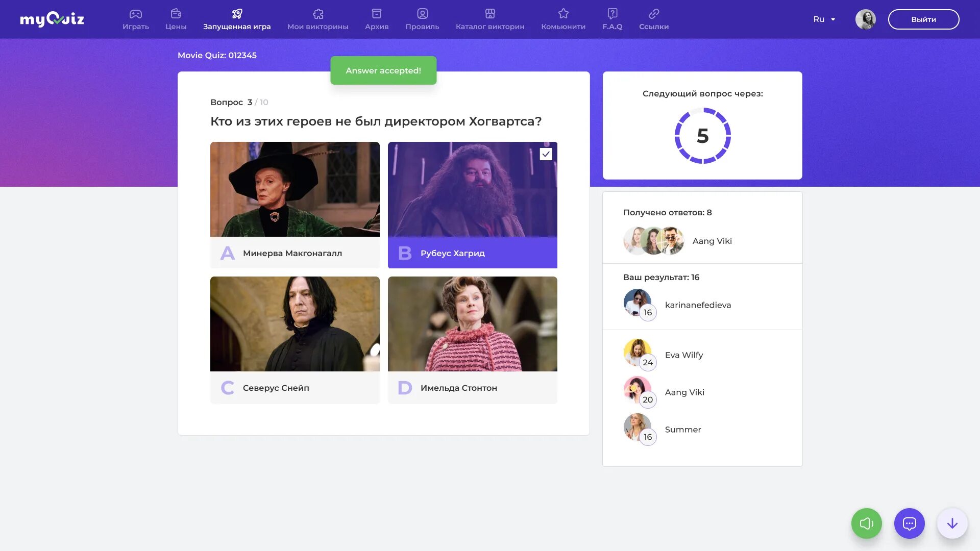Click the question text about Хогвартс
This screenshot has width=980, height=551.
(376, 121)
